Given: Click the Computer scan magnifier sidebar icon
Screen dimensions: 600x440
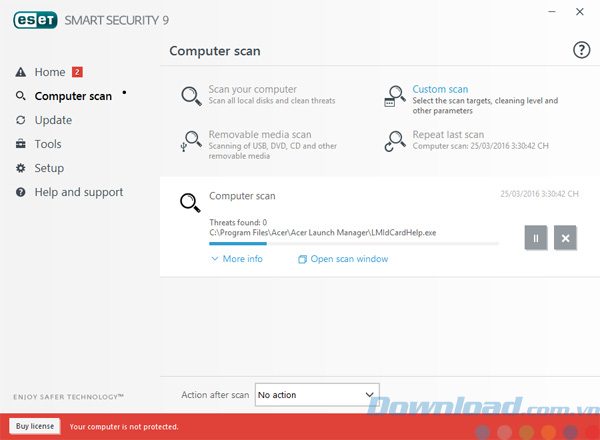Looking at the screenshot, I should (x=21, y=96).
